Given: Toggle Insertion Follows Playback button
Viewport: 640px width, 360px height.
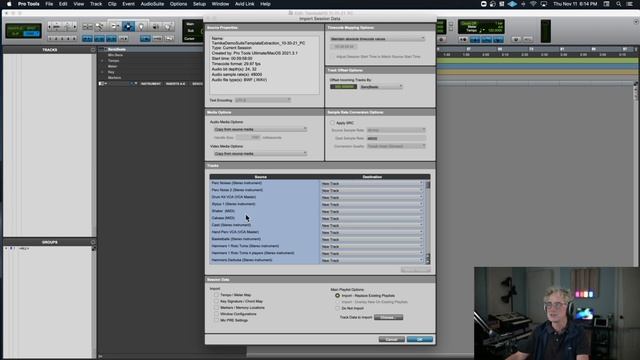Looking at the screenshot, I should (x=123, y=39).
